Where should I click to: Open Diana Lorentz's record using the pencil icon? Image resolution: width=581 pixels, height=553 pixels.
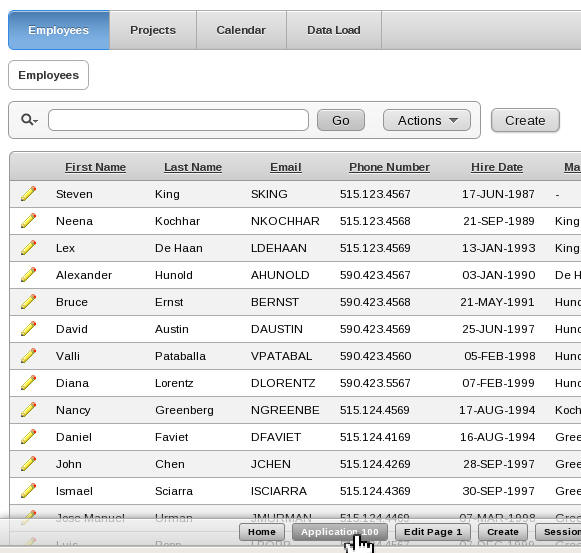pyautogui.click(x=29, y=383)
